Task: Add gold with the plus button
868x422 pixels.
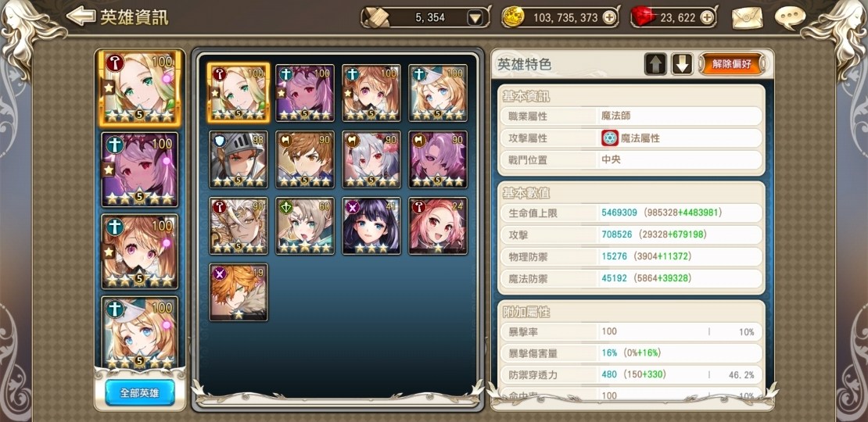Action: point(609,18)
